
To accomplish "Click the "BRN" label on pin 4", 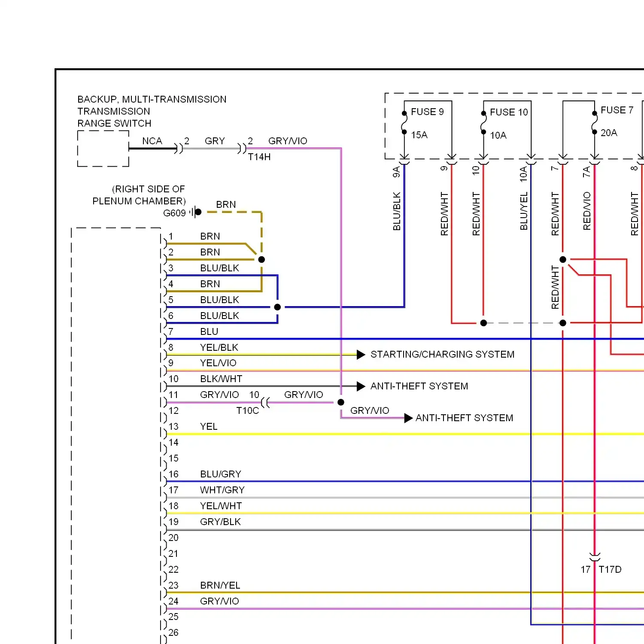I will coord(210,284).
